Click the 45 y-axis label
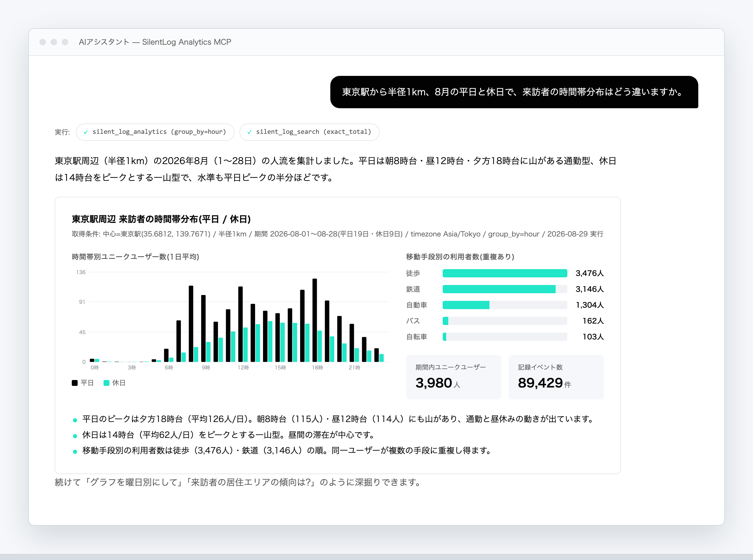The height and width of the screenshot is (560, 753). (82, 332)
